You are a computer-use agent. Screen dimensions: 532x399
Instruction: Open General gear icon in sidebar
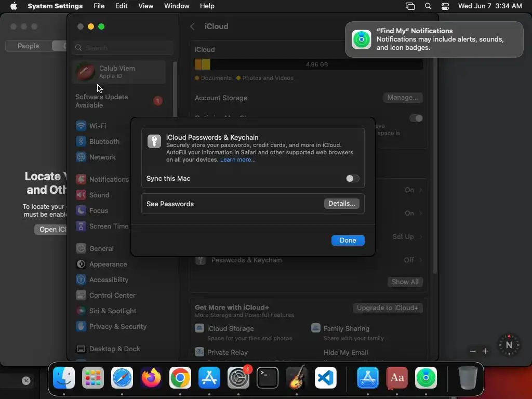(81, 248)
